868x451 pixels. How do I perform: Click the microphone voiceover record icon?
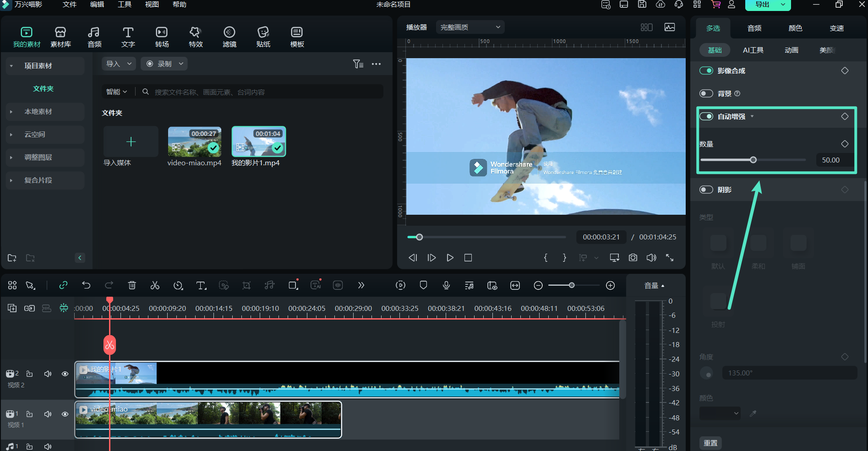coord(446,285)
